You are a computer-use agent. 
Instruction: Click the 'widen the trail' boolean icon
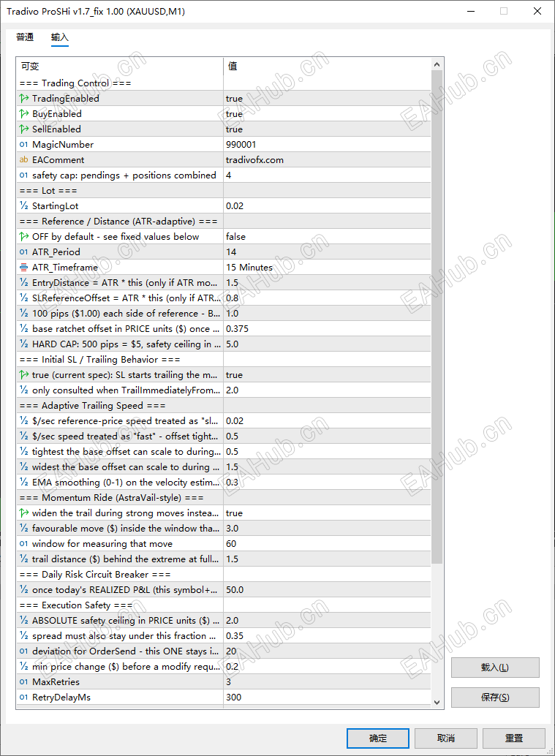[23, 513]
